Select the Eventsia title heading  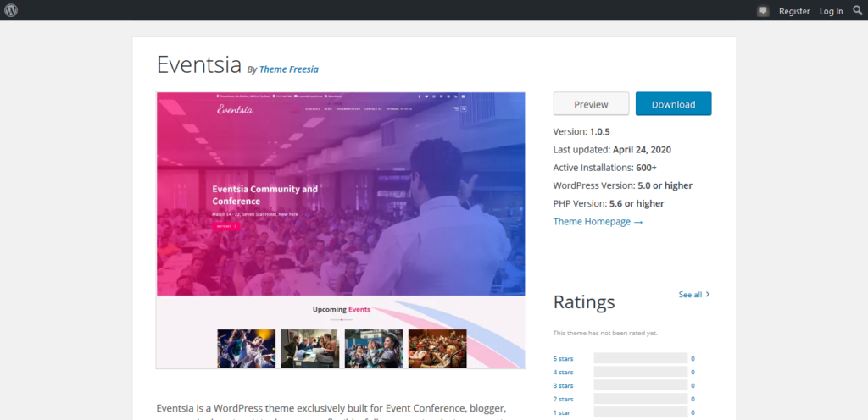[198, 64]
